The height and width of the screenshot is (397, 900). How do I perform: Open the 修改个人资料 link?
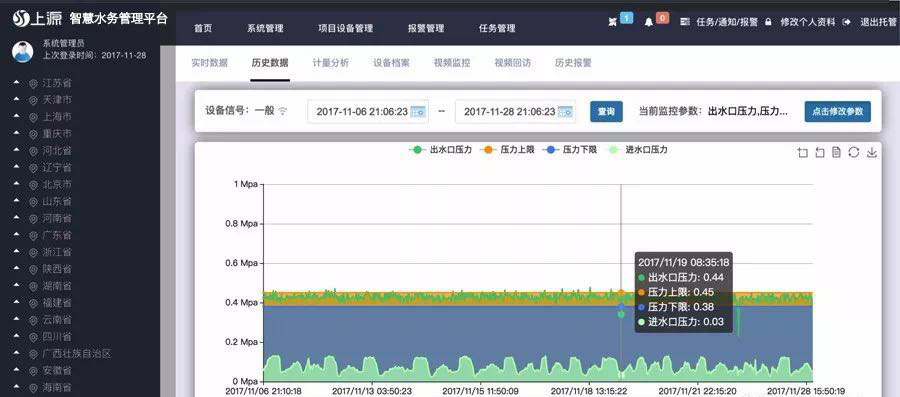click(x=808, y=22)
